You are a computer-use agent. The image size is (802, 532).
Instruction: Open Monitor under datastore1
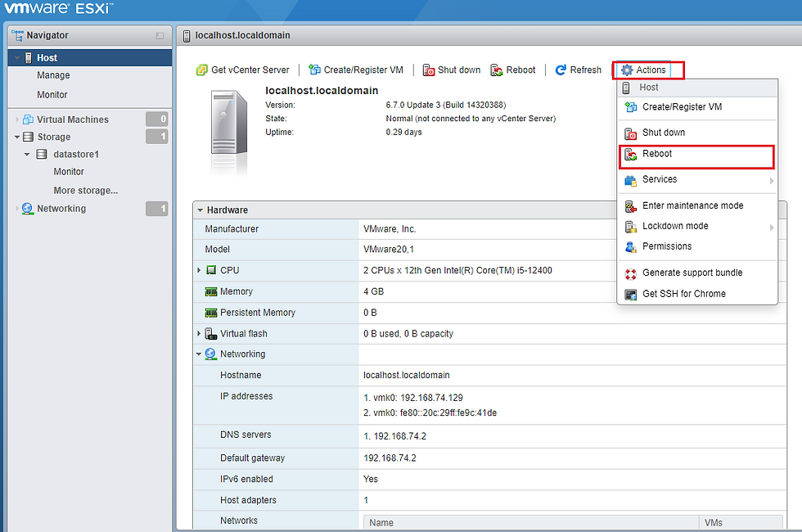[69, 172]
